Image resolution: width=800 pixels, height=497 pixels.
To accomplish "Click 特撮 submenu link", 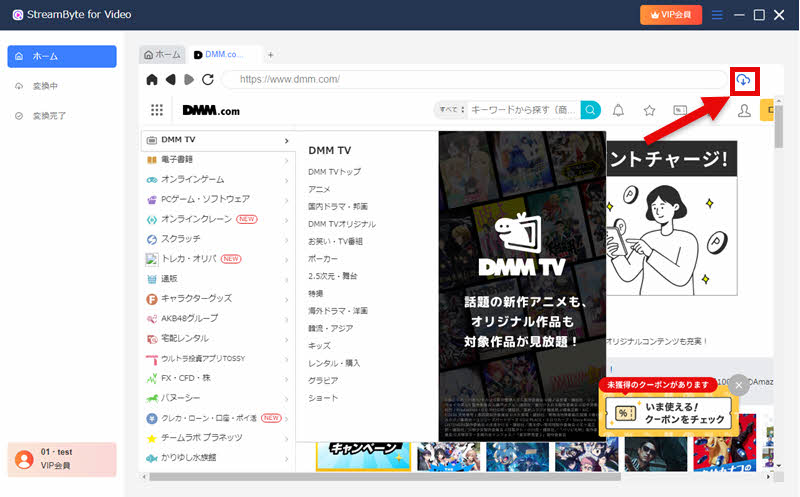I will [x=316, y=293].
